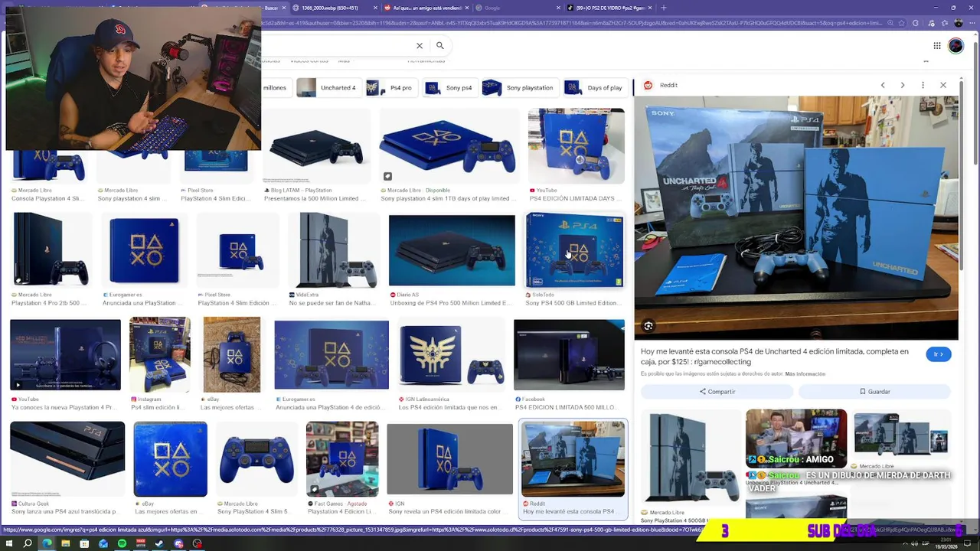The image size is (980, 551).
Task: Open Windows taskbar search
Action: [x=28, y=544]
